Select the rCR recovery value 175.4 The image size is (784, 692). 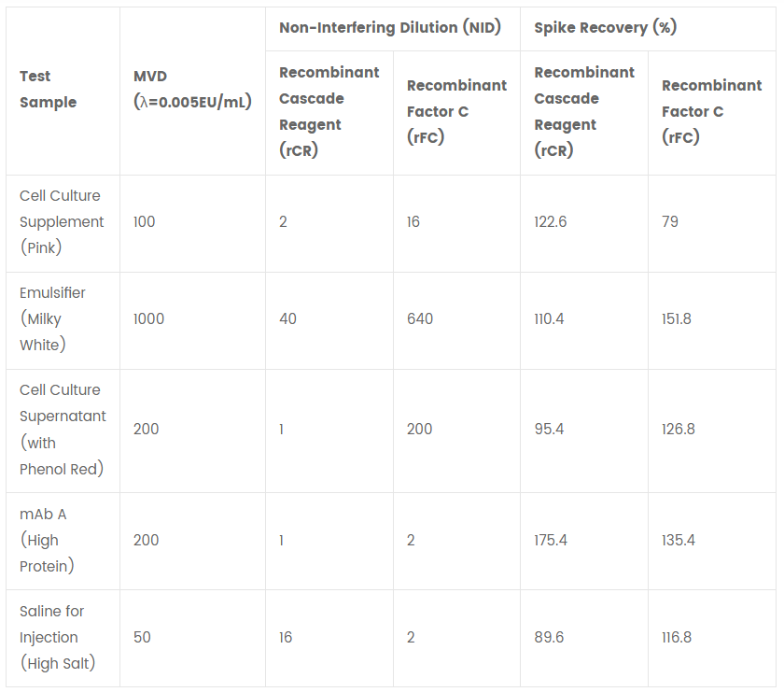click(x=551, y=541)
